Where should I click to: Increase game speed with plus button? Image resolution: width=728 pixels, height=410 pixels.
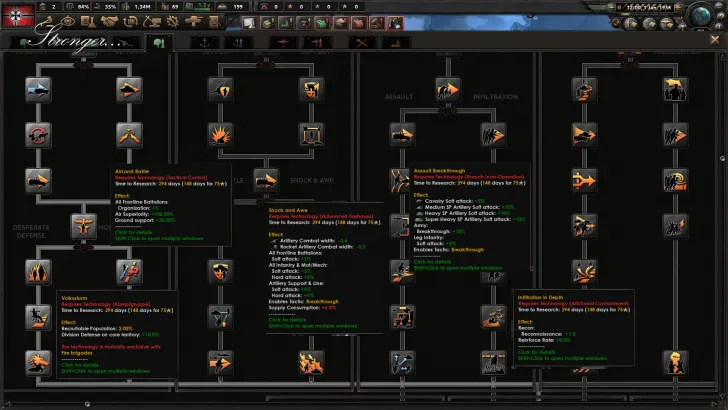click(678, 8)
